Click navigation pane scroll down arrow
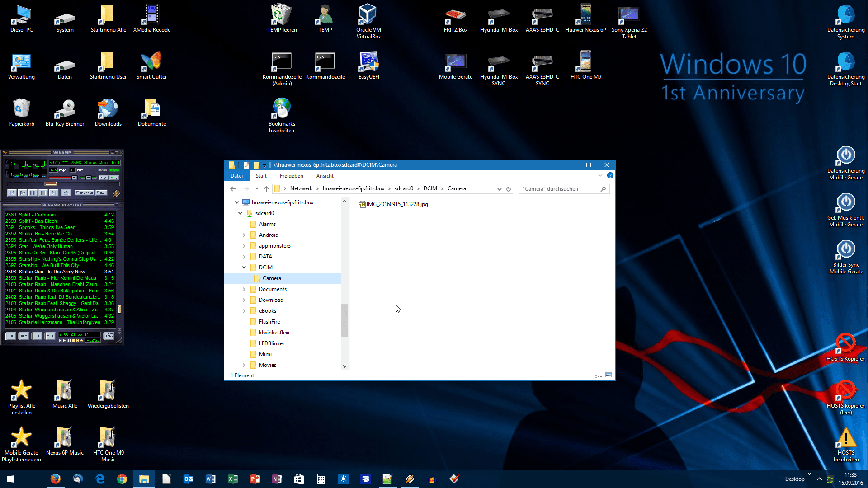 pyautogui.click(x=344, y=366)
